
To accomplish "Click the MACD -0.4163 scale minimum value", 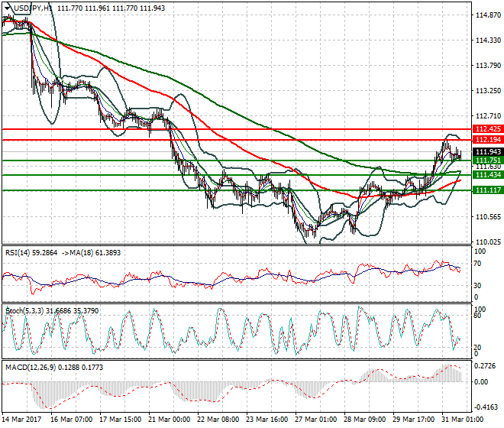I will pos(485,407).
